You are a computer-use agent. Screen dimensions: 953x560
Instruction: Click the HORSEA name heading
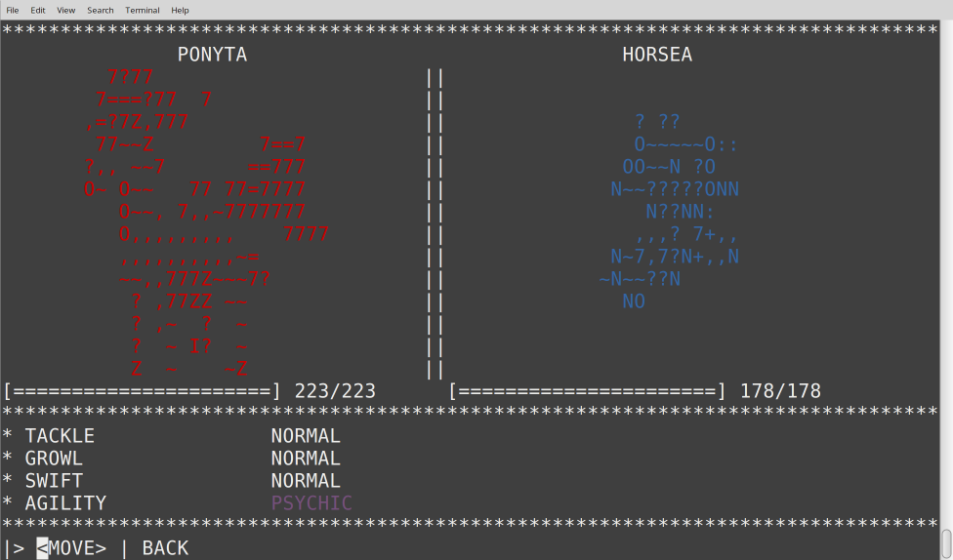coord(657,55)
